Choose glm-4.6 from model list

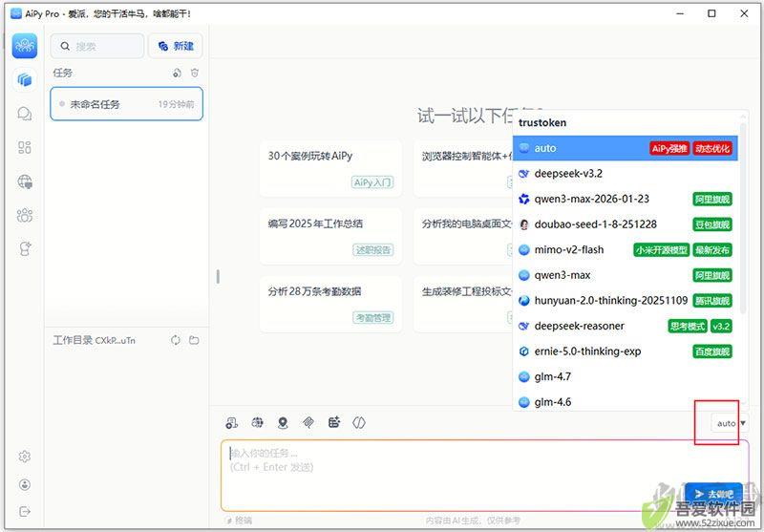pyautogui.click(x=626, y=402)
